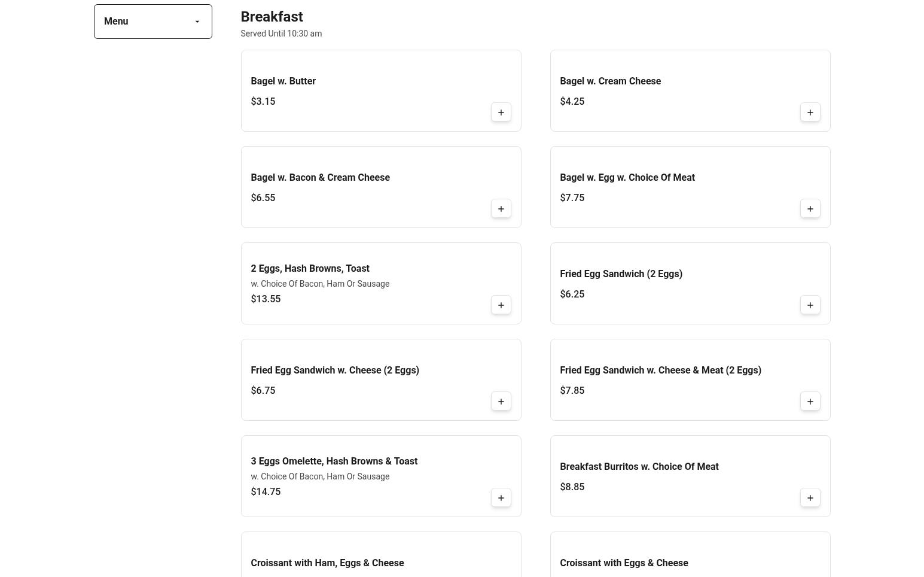The width and height of the screenshot is (924, 577).
Task: Select the Breakfast Burritos item name
Action: pyautogui.click(x=639, y=467)
